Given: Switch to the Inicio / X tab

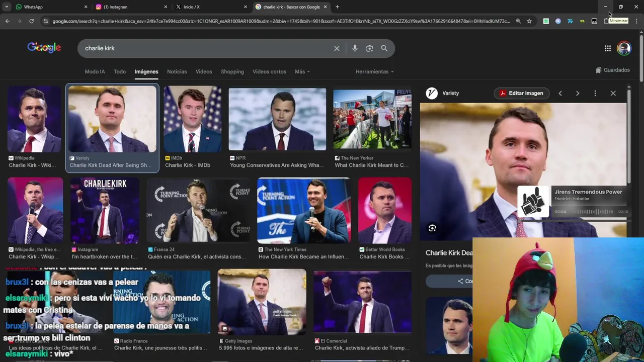Looking at the screenshot, I should 211,7.
